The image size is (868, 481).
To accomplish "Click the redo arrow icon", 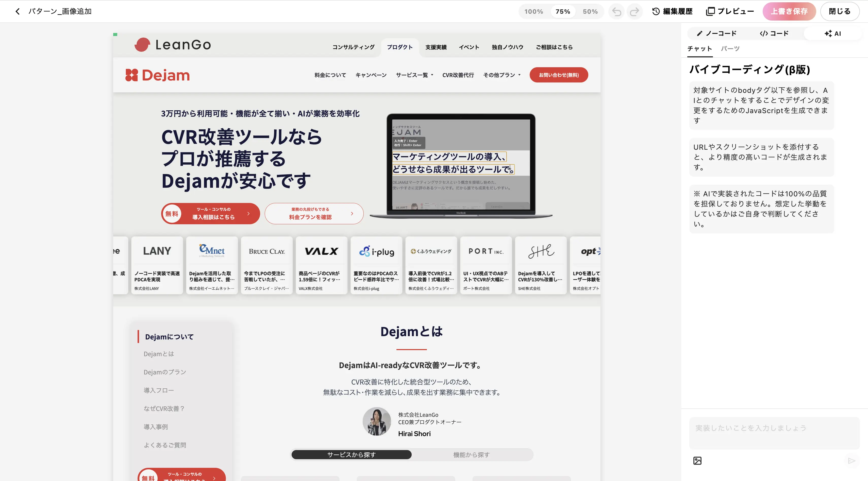I will [635, 11].
